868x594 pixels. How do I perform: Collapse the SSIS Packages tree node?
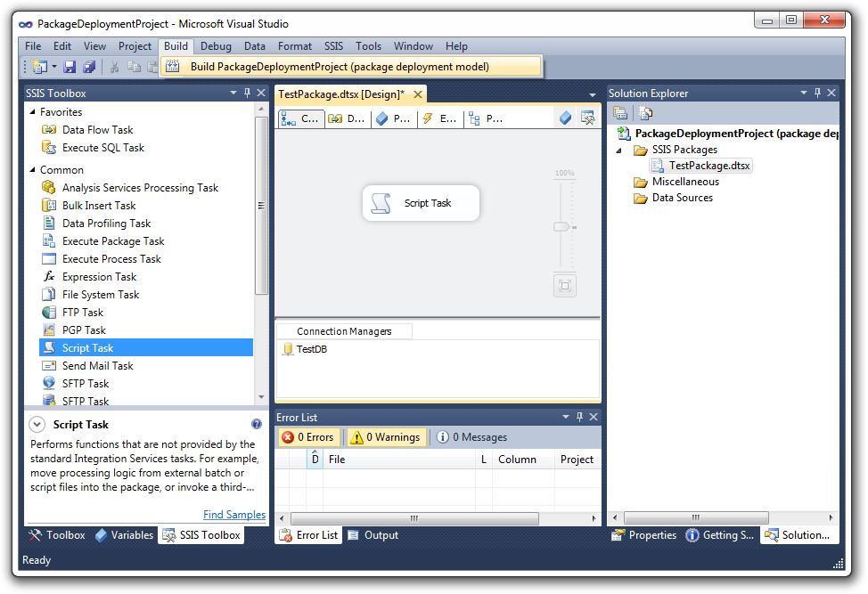618,150
